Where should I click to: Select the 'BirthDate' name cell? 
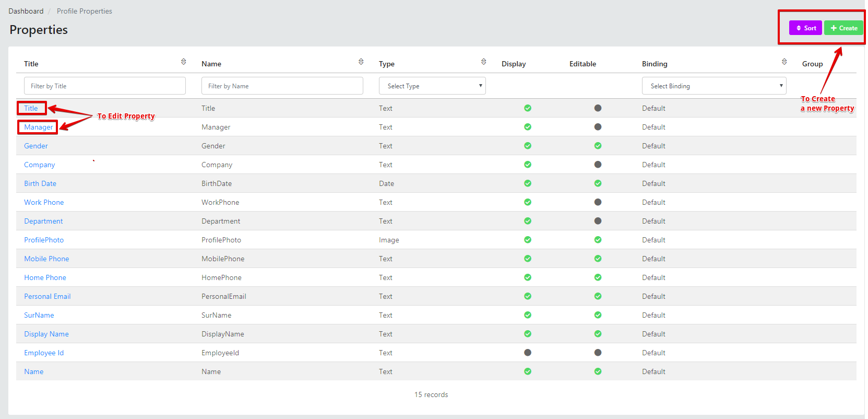(217, 183)
